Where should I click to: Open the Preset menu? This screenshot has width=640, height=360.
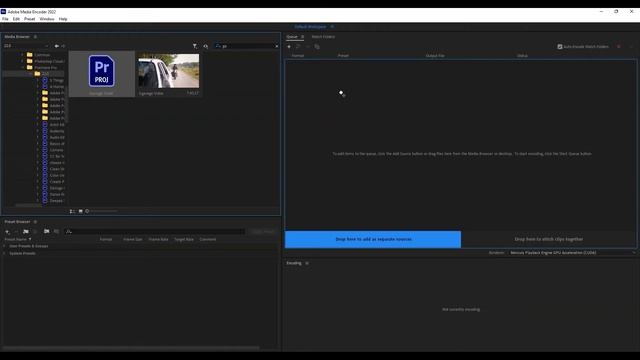tap(29, 19)
